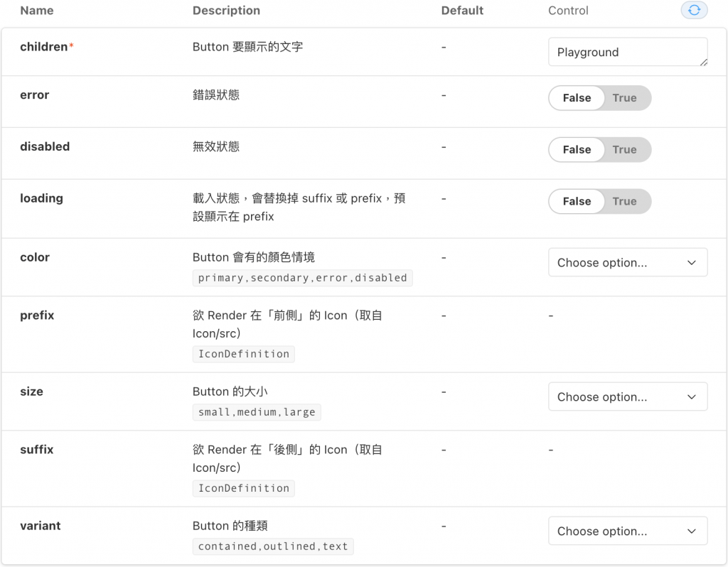Click the Description column header

[x=226, y=11]
